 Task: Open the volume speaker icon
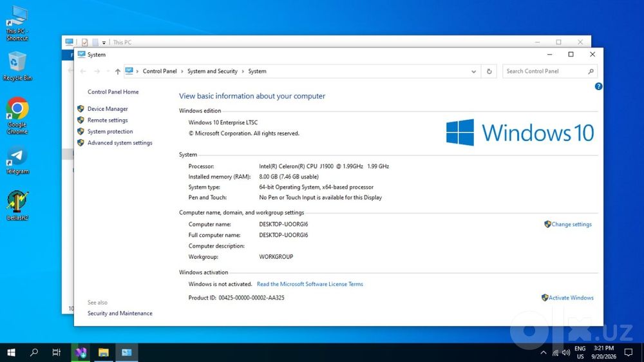tap(566, 353)
